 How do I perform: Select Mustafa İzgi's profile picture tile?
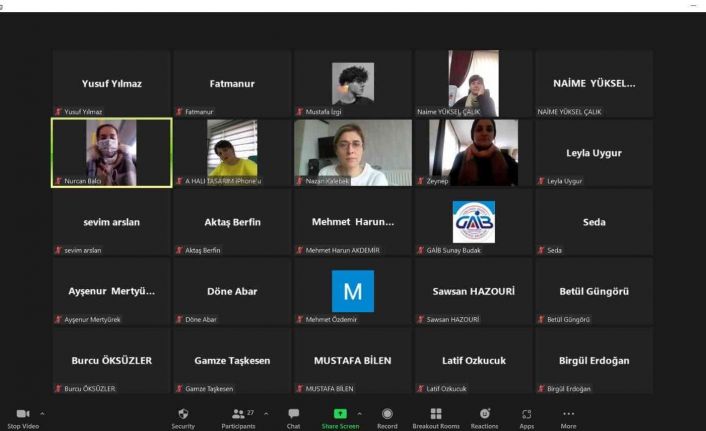click(353, 84)
